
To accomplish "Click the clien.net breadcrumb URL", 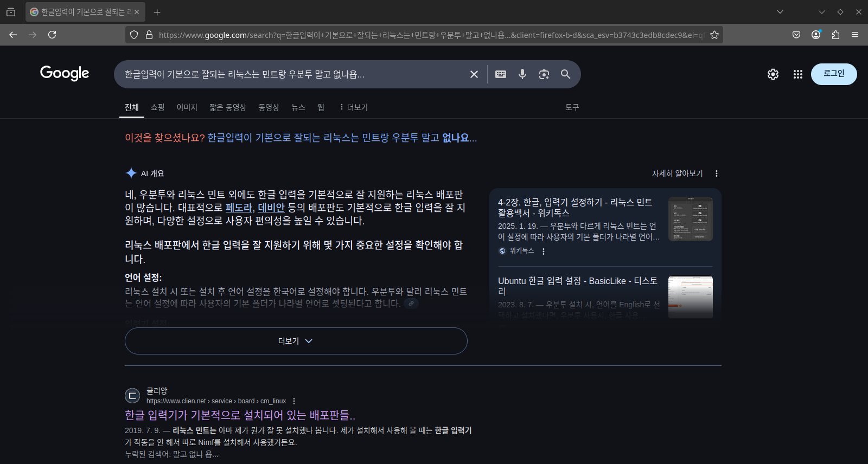I will tap(216, 401).
